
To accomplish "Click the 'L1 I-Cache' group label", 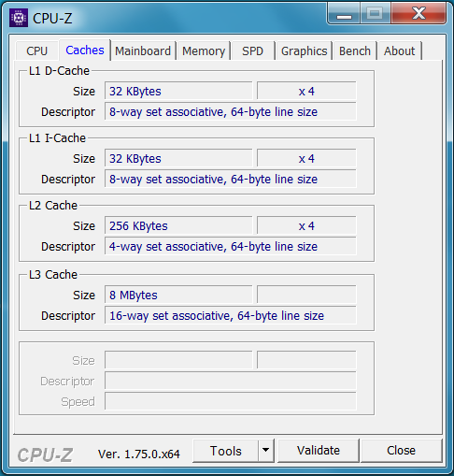I will point(57,138).
